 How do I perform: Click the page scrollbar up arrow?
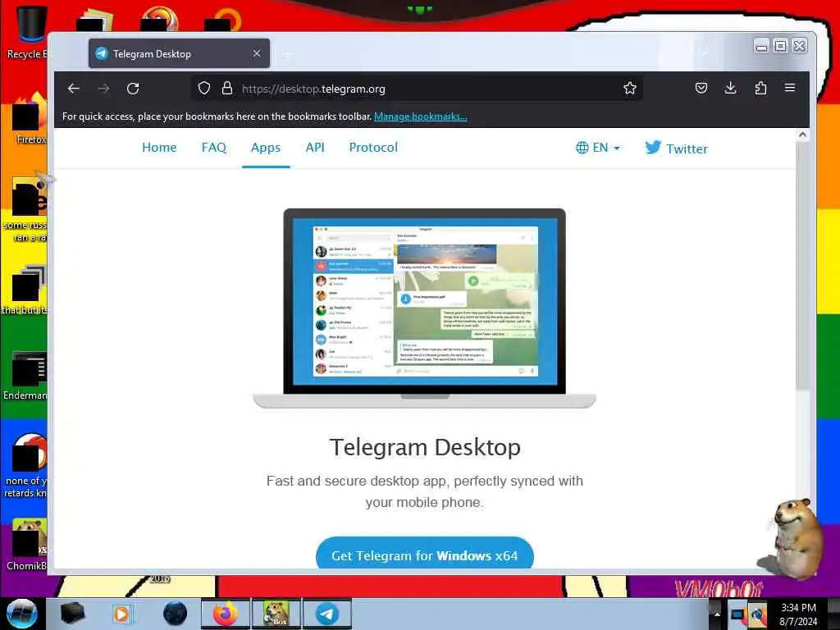pyautogui.click(x=802, y=135)
